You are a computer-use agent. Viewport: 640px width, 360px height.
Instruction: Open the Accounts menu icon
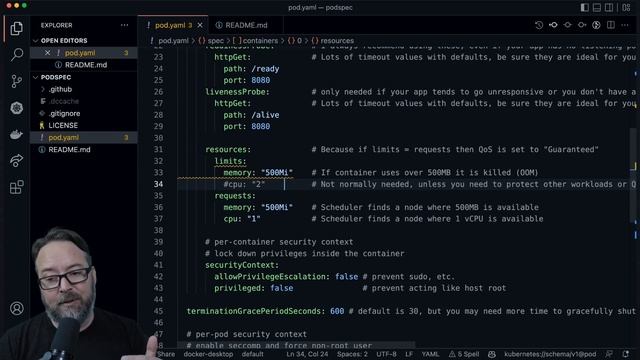(x=16, y=309)
